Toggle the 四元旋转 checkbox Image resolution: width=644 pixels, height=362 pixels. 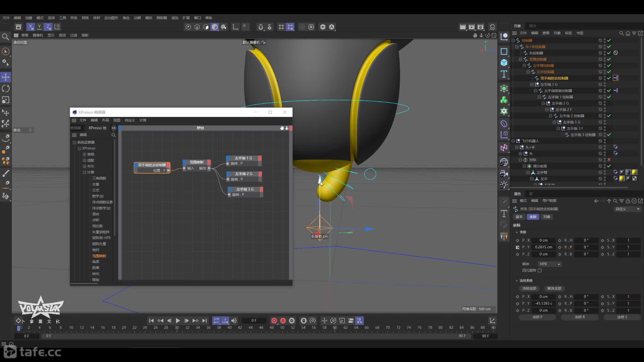540,270
